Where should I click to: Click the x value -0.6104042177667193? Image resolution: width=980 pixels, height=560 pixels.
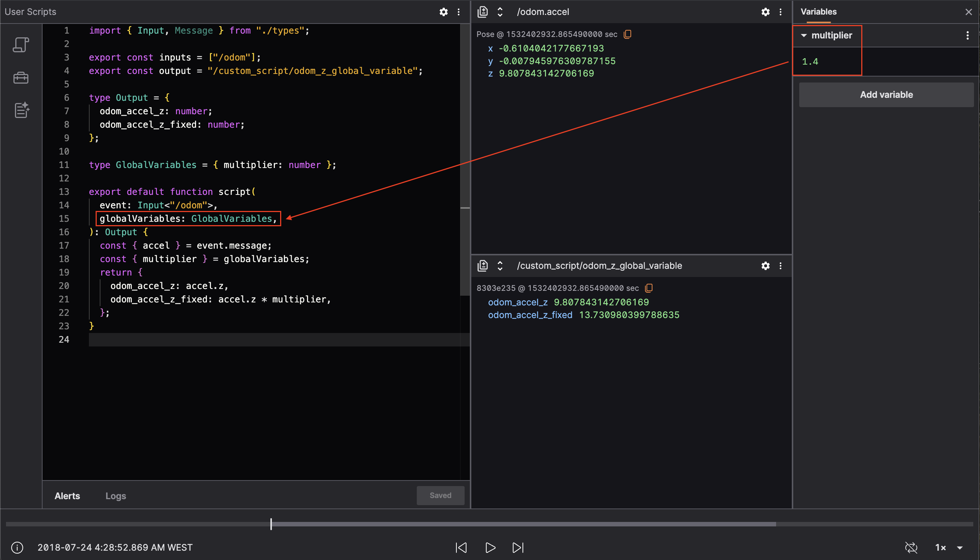click(x=551, y=49)
